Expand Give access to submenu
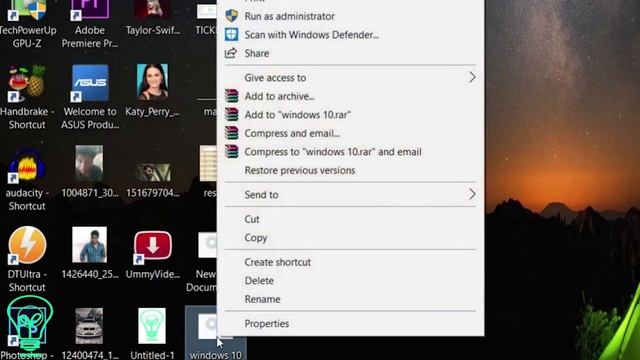Image resolution: width=640 pixels, height=360 pixels. coord(351,78)
